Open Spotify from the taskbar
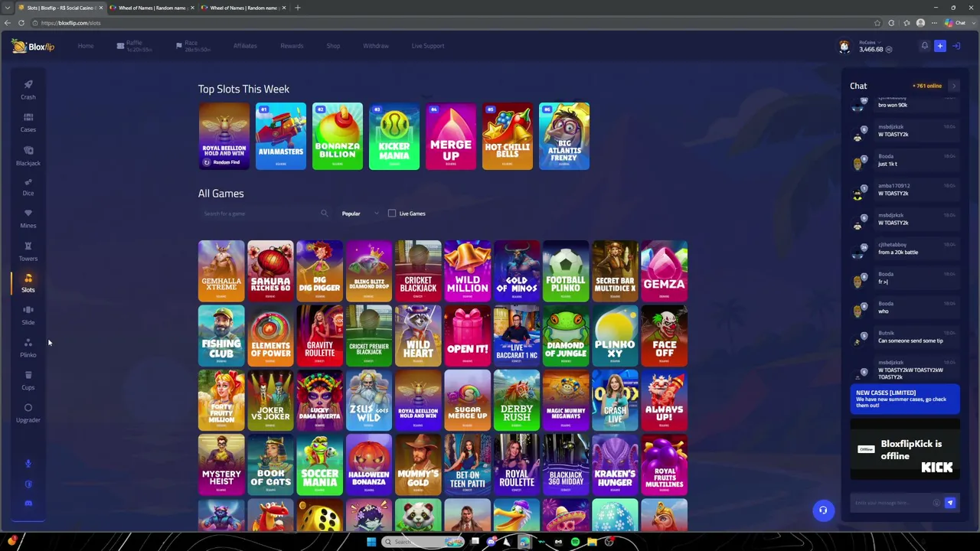The width and height of the screenshot is (980, 551). (575, 542)
